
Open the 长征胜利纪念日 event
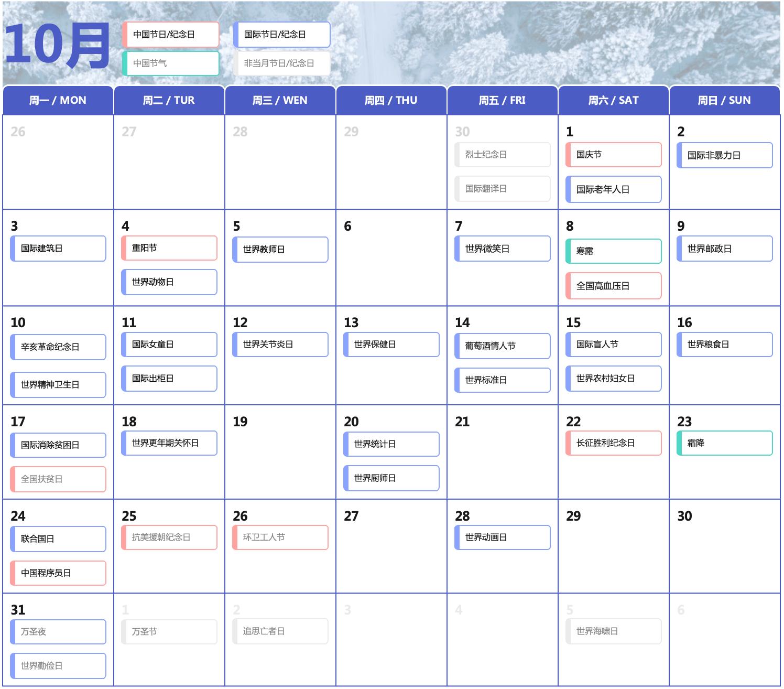614,443
